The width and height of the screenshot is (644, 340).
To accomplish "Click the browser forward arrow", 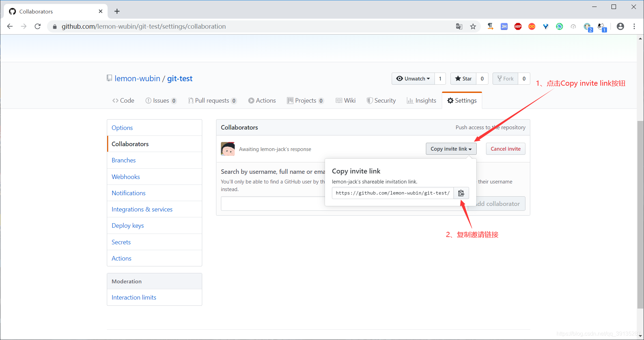I will pyautogui.click(x=24, y=26).
